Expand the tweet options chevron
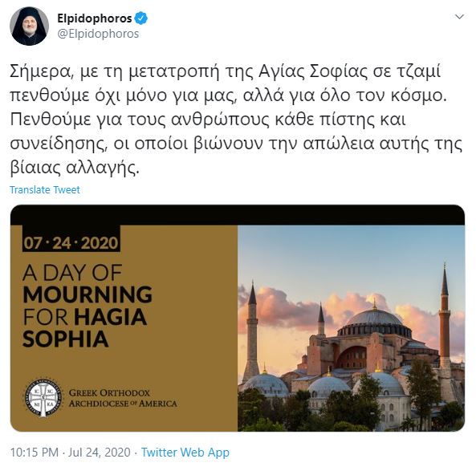Image resolution: width=476 pixels, height=471 pixels. click(x=459, y=17)
